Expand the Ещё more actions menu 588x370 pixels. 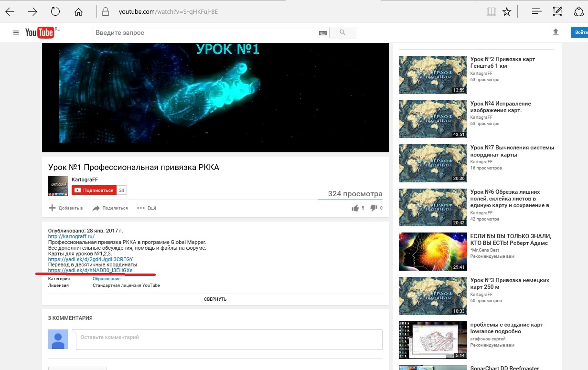tap(147, 208)
